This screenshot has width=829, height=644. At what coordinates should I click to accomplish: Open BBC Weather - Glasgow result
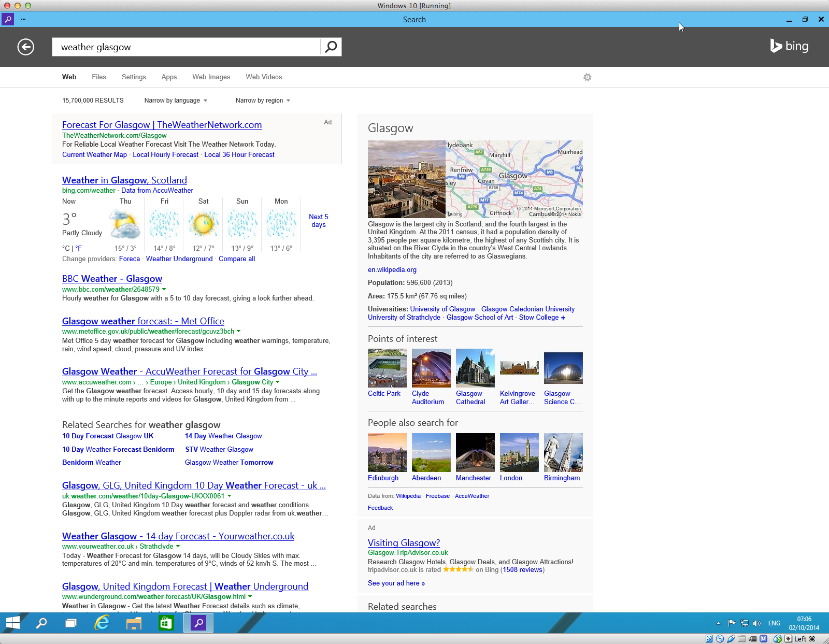(112, 279)
